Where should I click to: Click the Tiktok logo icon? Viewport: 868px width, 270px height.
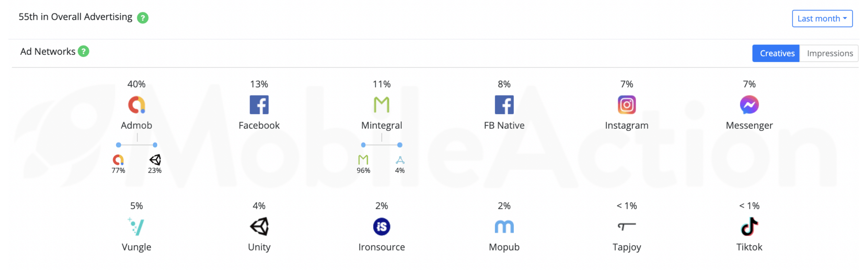tap(749, 226)
